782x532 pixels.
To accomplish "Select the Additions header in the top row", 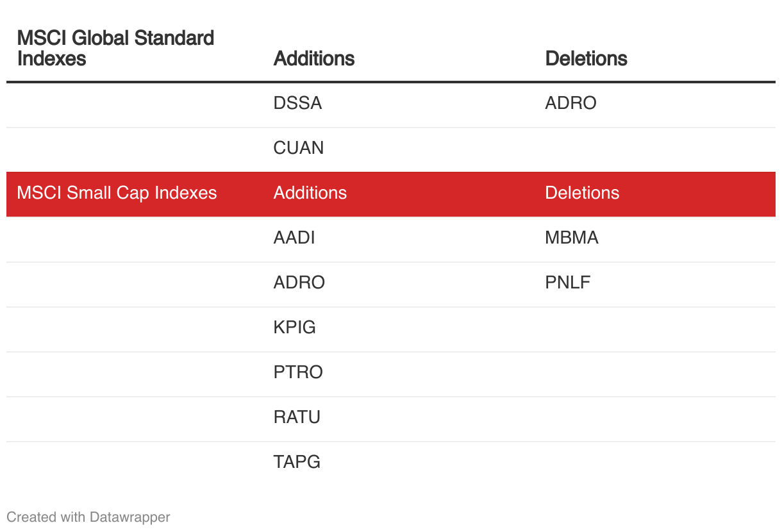I will (x=314, y=58).
